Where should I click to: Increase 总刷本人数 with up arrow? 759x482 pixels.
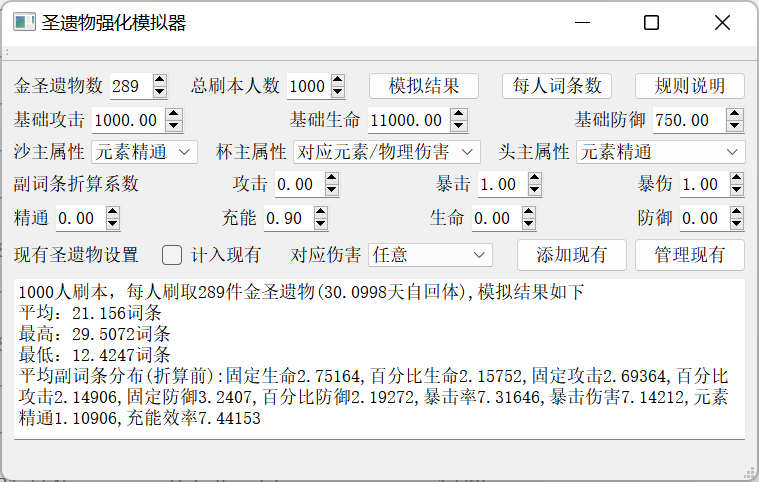coord(338,80)
